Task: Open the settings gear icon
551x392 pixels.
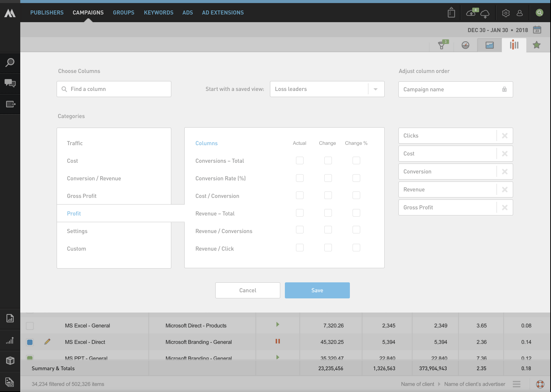Action: coord(505,13)
